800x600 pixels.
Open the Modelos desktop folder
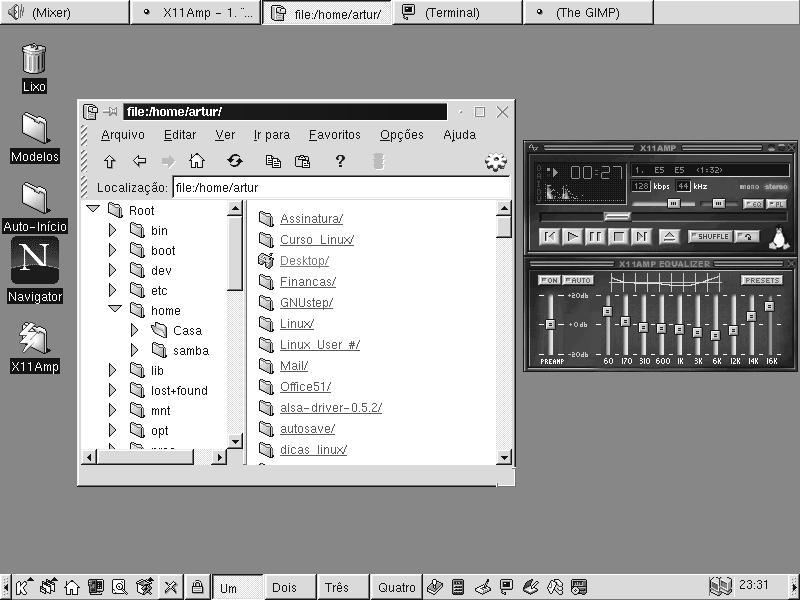(x=35, y=128)
